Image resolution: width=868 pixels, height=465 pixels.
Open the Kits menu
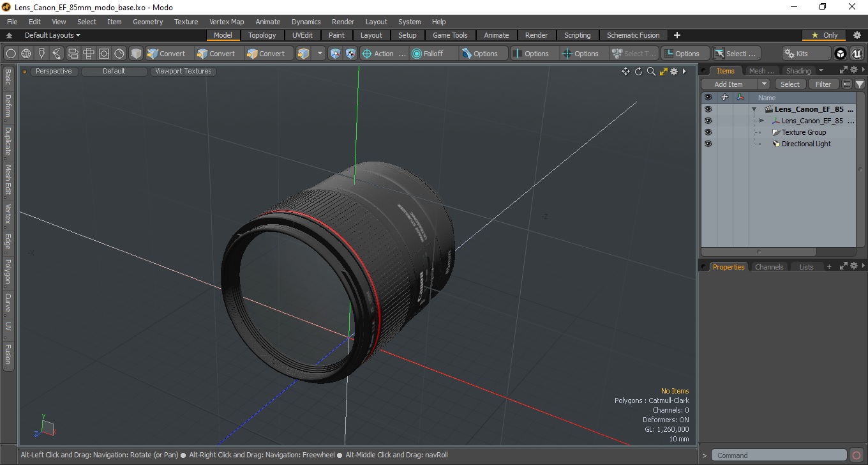806,54
